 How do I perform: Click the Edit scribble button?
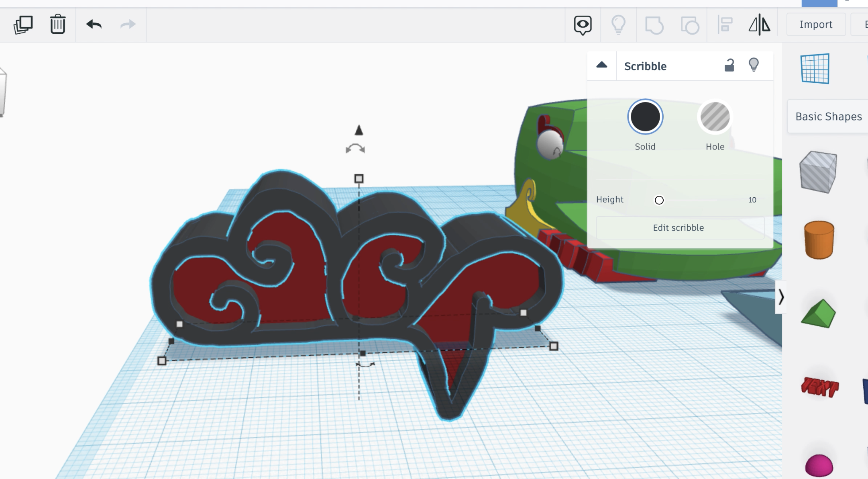(x=679, y=228)
